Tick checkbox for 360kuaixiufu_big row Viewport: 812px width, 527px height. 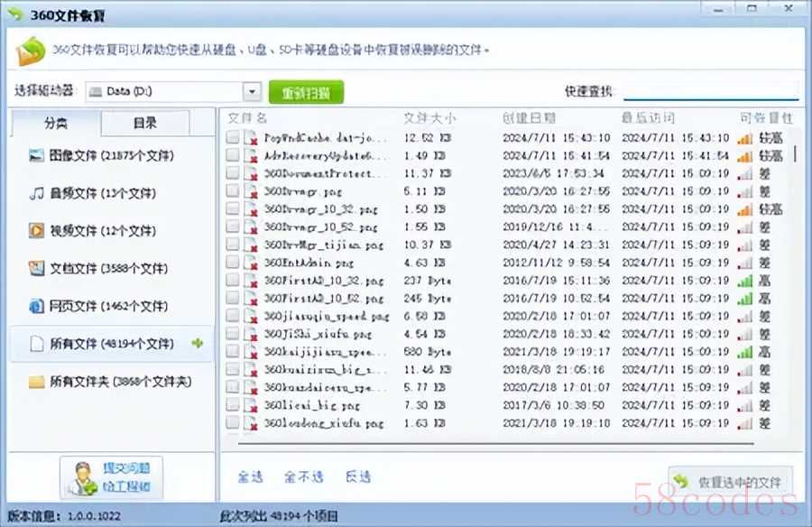pos(233,368)
